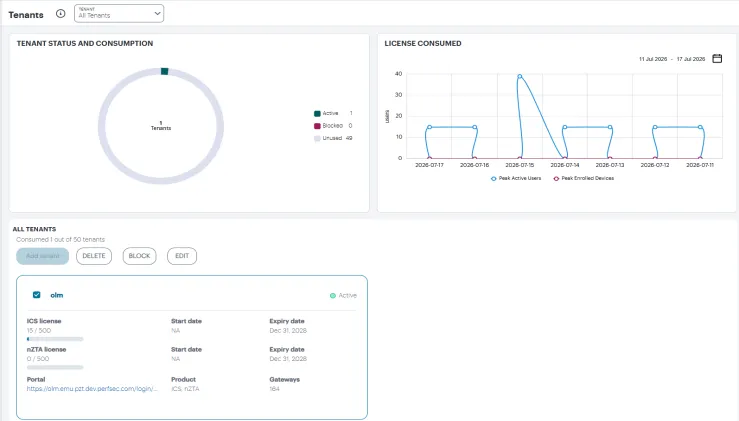The width and height of the screenshot is (739, 421).
Task: Click the olm tenant name
Action: click(x=57, y=295)
